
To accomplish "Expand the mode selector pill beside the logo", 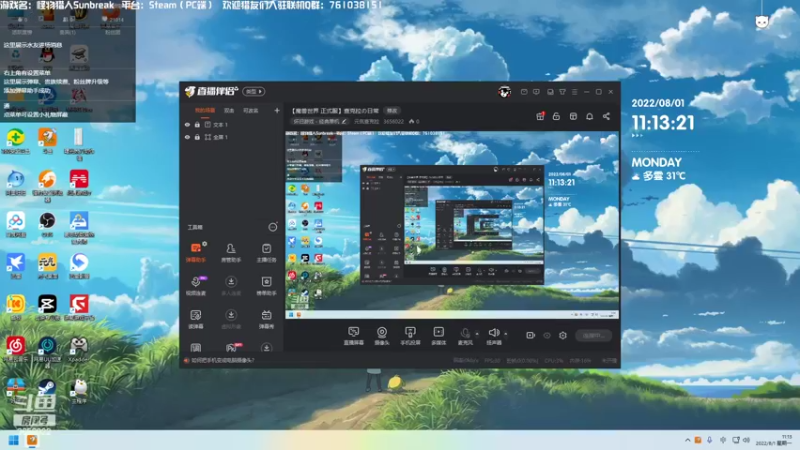I will click(253, 92).
